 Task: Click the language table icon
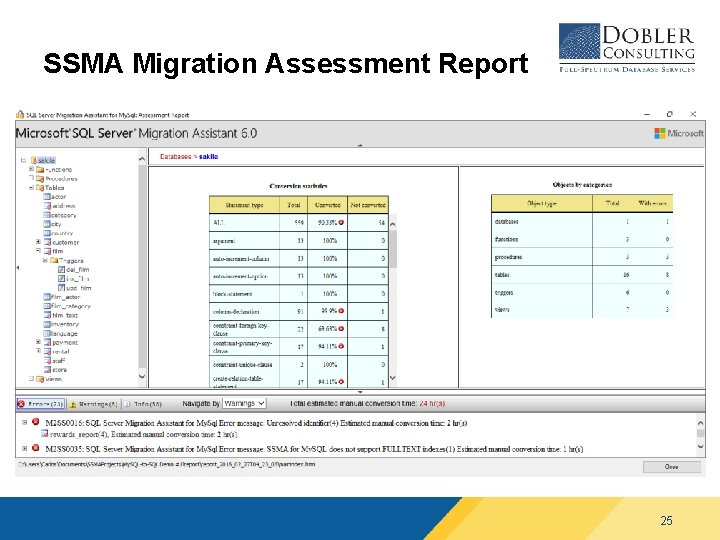(x=47, y=333)
